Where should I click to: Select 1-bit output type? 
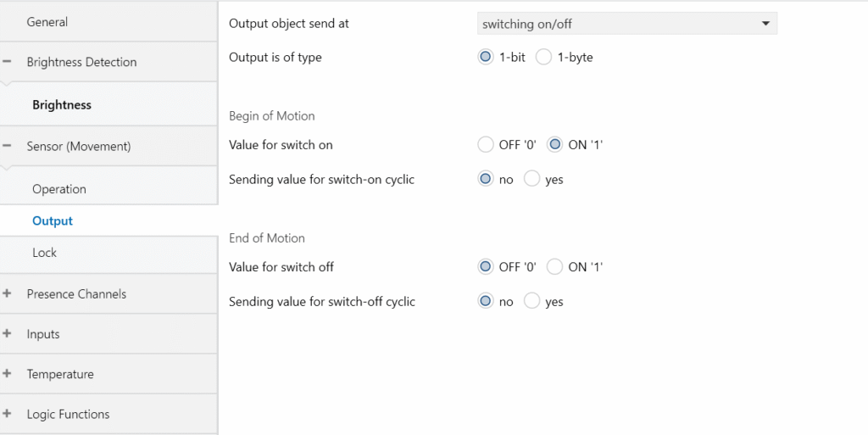pyautogui.click(x=486, y=57)
